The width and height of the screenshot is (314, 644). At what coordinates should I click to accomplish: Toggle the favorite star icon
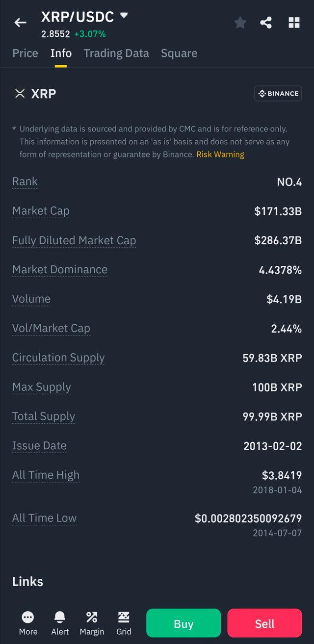tap(240, 23)
